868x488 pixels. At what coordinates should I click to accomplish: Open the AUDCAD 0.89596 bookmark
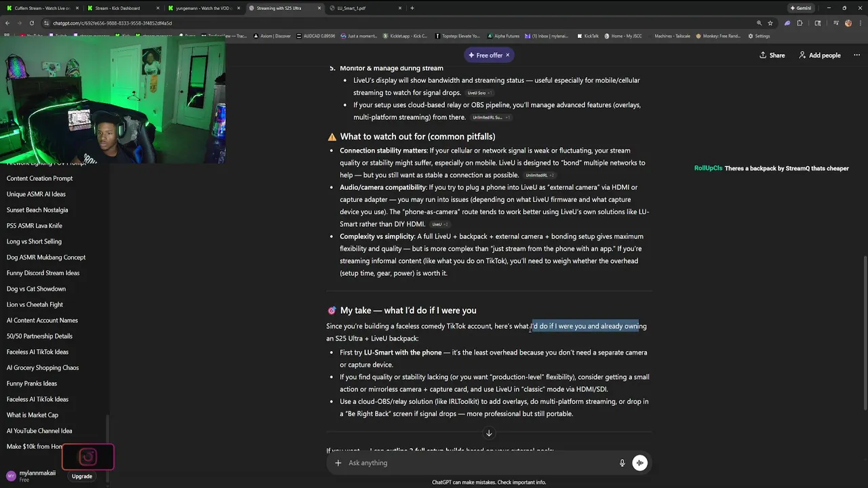[x=316, y=36]
